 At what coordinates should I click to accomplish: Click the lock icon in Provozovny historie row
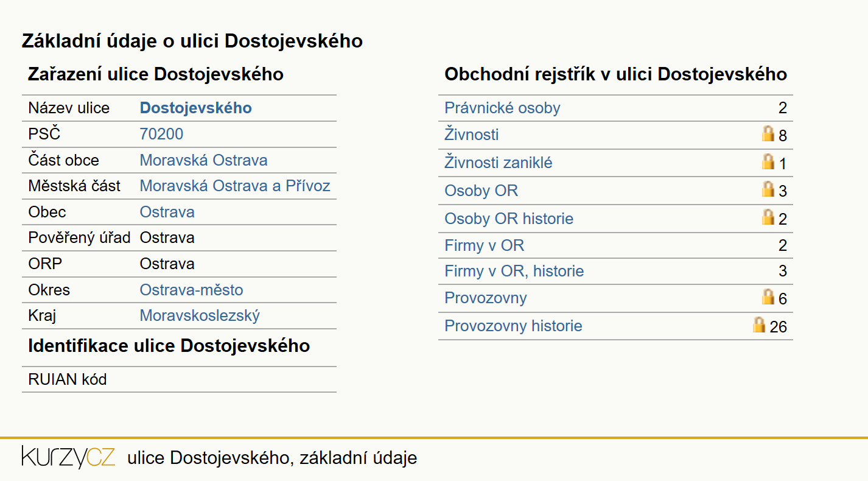click(759, 325)
